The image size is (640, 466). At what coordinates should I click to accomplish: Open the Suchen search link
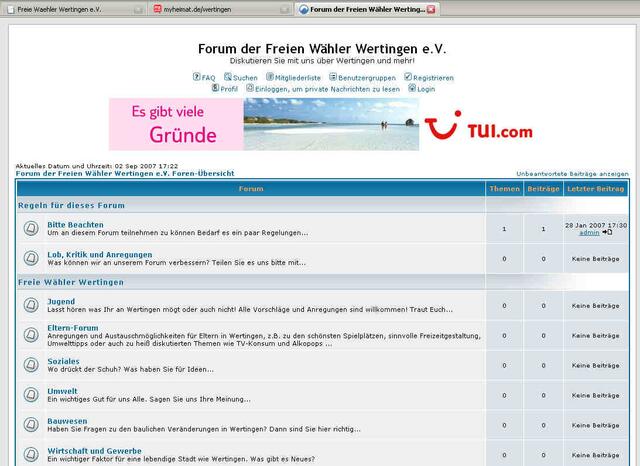pos(245,78)
